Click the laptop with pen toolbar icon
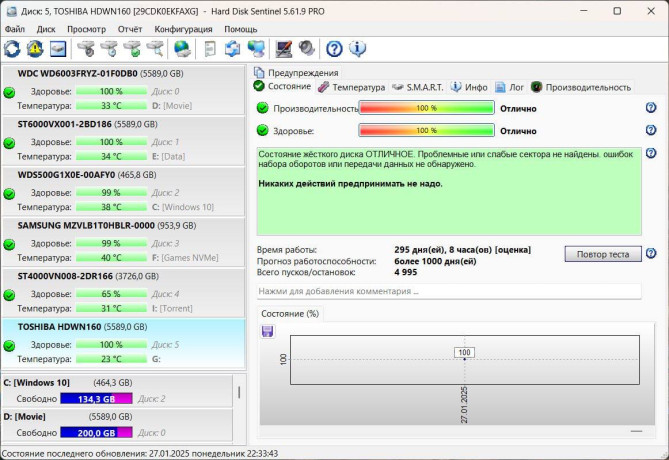This screenshot has width=669, height=460. pyautogui.click(x=284, y=49)
